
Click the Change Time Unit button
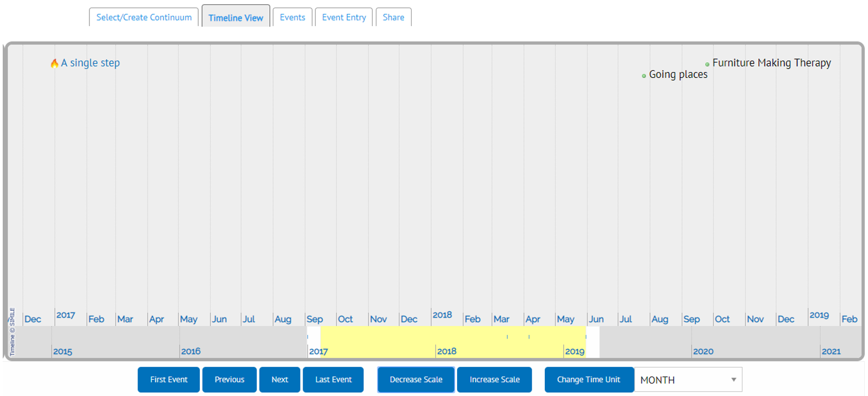(589, 380)
